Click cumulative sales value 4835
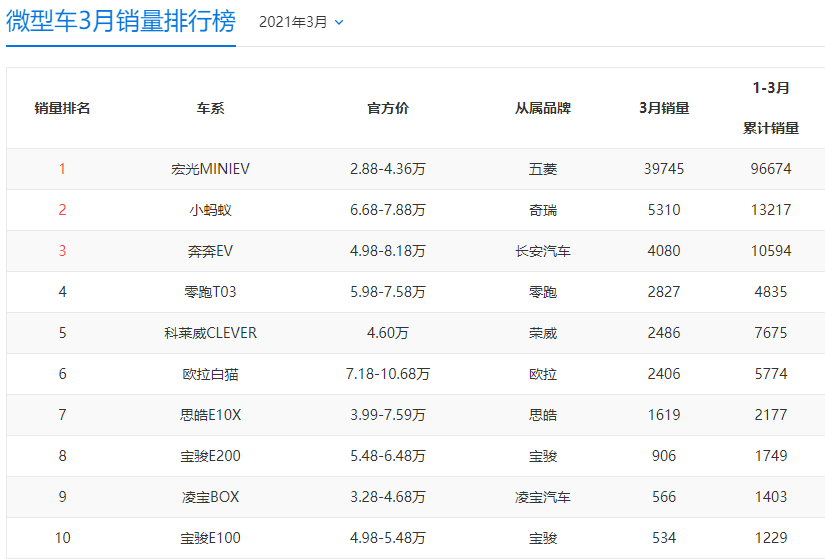Image resolution: width=825 pixels, height=559 pixels. (x=771, y=292)
